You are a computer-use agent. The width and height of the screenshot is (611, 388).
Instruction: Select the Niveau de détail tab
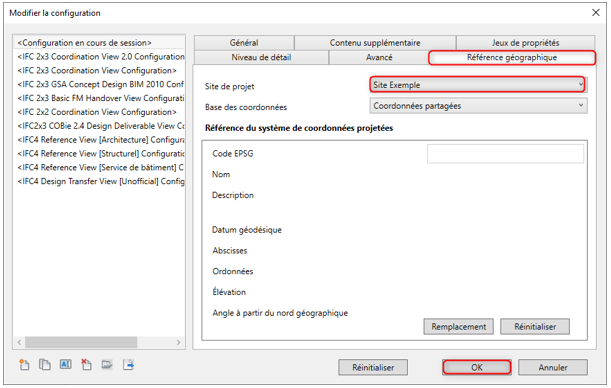click(261, 57)
